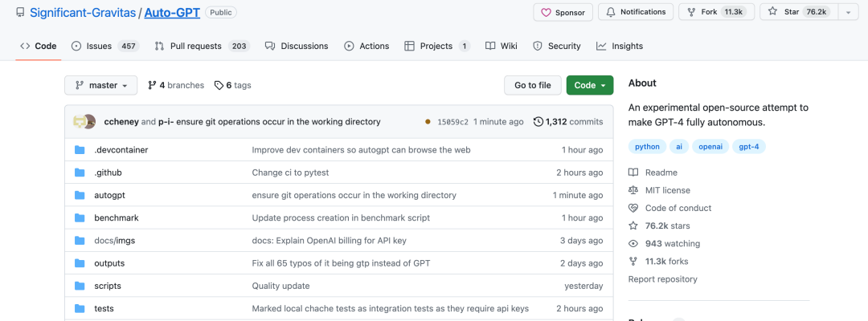The height and width of the screenshot is (321, 868).
Task: Open the Security tab
Action: coord(556,46)
